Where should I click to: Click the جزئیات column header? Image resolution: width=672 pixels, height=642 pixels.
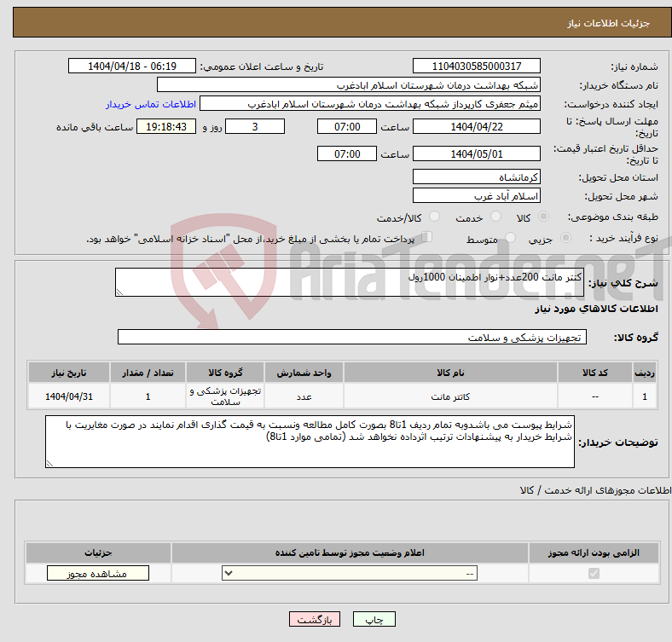point(98,552)
